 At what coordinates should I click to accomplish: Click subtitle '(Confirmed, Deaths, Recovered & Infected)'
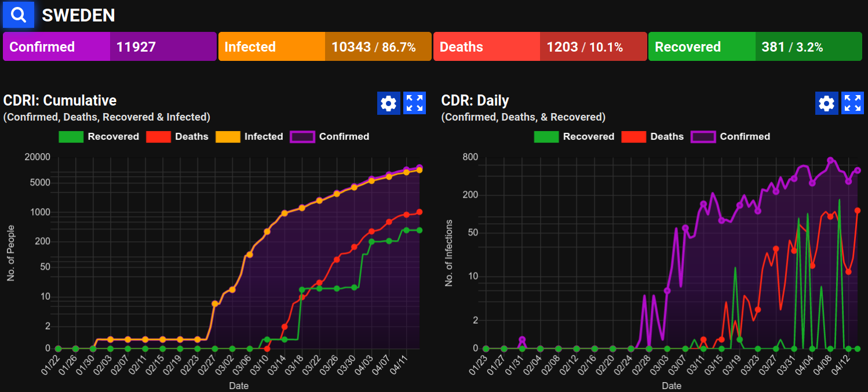pyautogui.click(x=107, y=117)
